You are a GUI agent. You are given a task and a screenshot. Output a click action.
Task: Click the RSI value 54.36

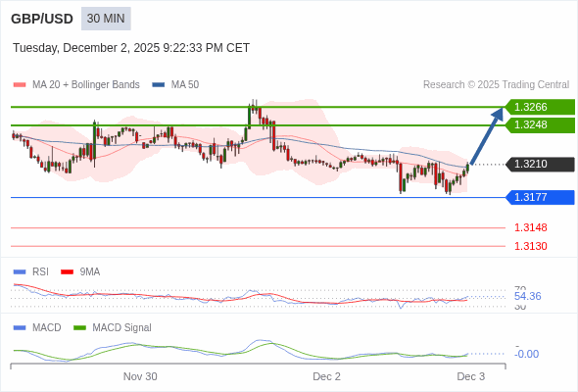(x=528, y=297)
